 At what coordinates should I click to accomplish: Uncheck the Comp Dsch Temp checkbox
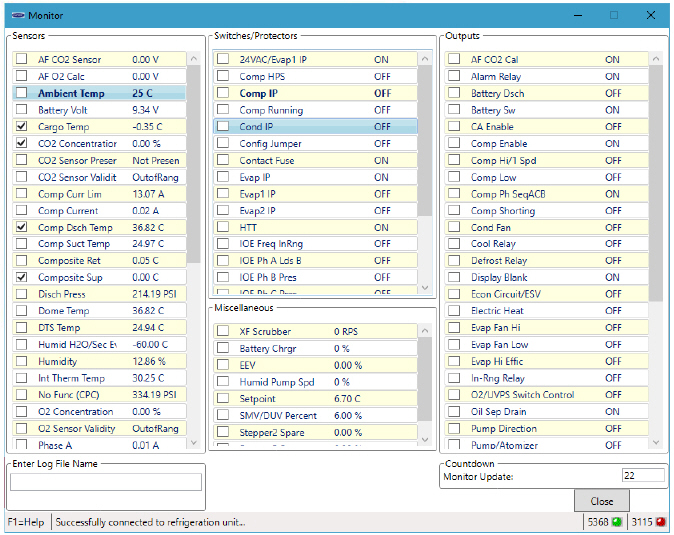pos(21,227)
